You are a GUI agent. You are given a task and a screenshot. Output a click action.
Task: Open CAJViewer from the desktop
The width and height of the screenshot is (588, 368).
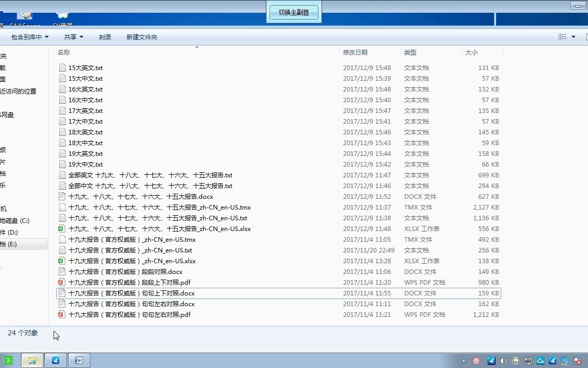24,15
